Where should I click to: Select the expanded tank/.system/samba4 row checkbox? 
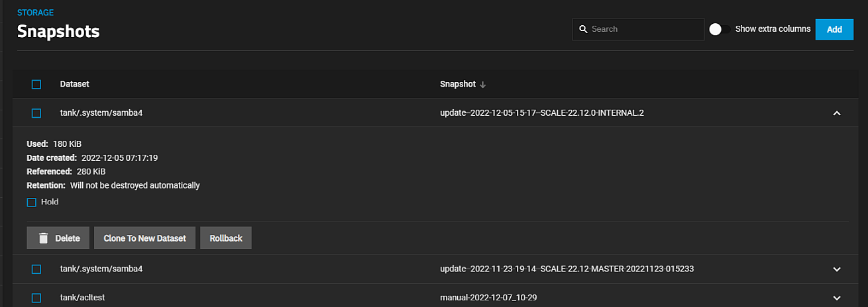pos(36,113)
